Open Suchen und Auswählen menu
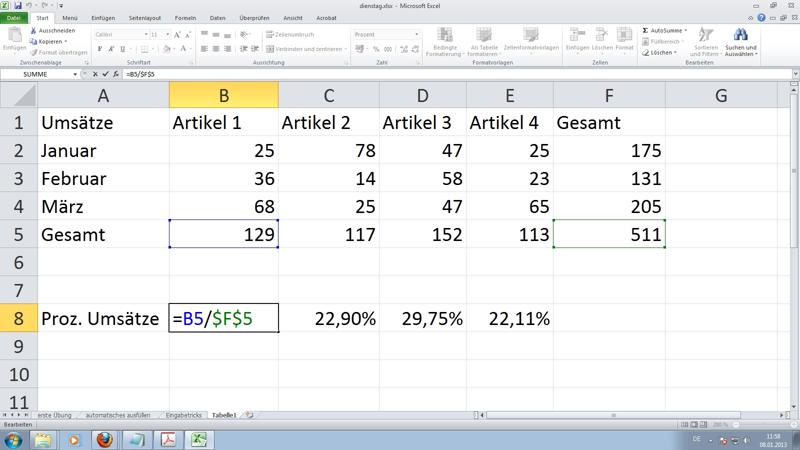Viewport: 800px width, 450px height. tap(741, 42)
